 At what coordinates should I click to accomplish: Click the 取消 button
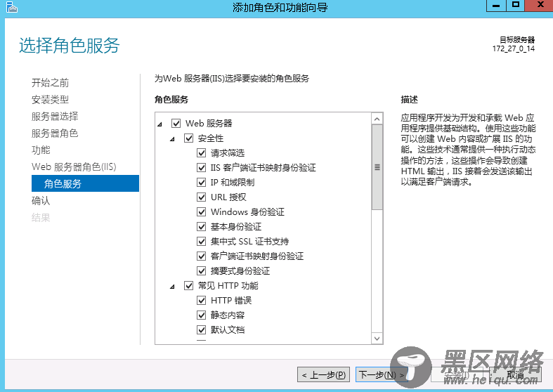[516, 374]
